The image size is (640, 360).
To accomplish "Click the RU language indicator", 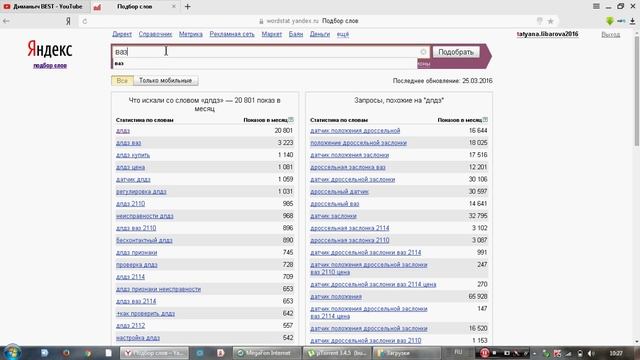I will (x=458, y=353).
